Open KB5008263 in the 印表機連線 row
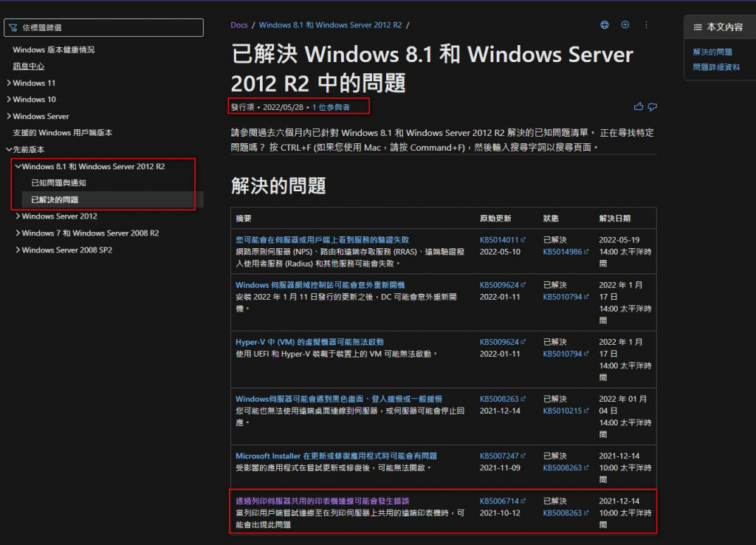Image resolution: width=756 pixels, height=545 pixels. (566, 513)
